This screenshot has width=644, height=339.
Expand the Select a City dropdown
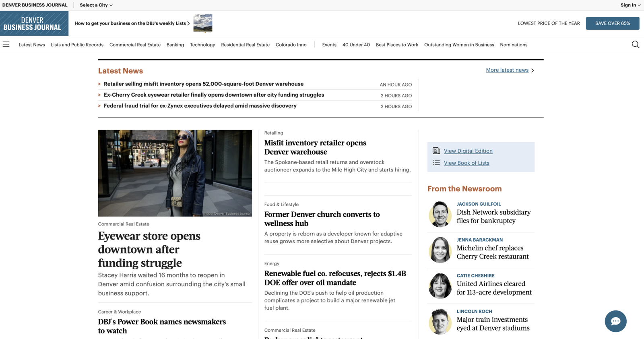(96, 5)
